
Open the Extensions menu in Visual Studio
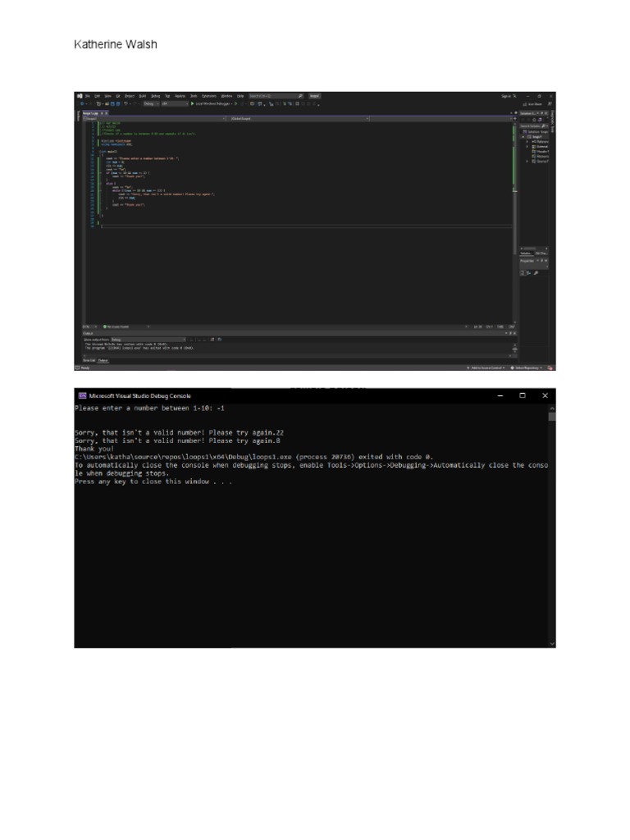point(209,96)
